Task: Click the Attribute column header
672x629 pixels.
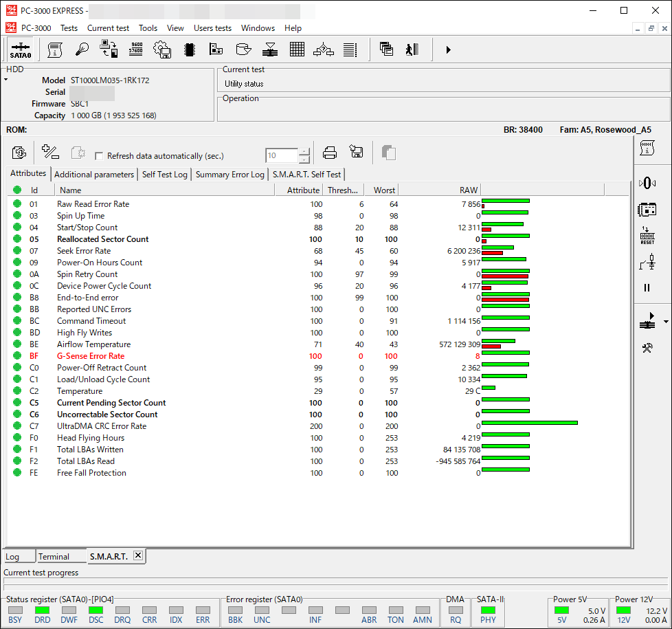Action: pyautogui.click(x=298, y=190)
